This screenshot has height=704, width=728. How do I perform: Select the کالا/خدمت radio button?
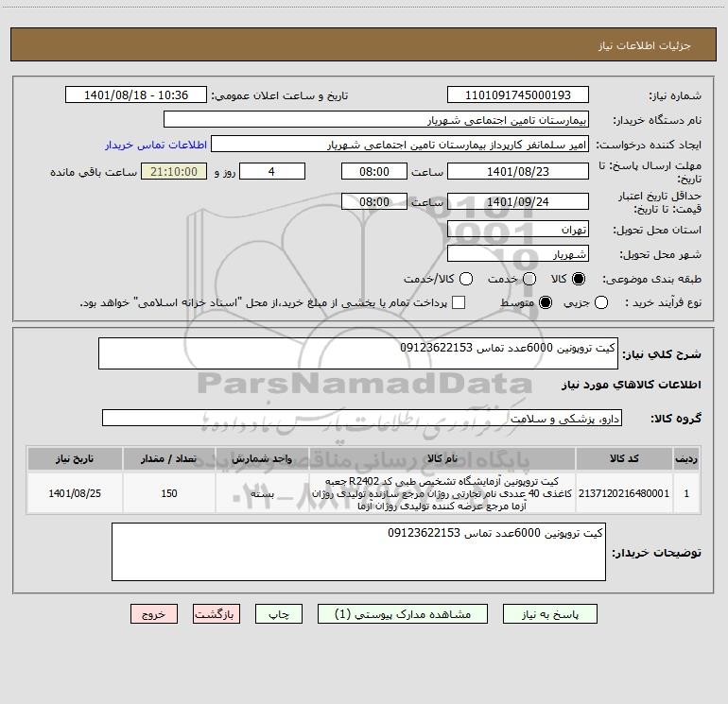[466, 279]
